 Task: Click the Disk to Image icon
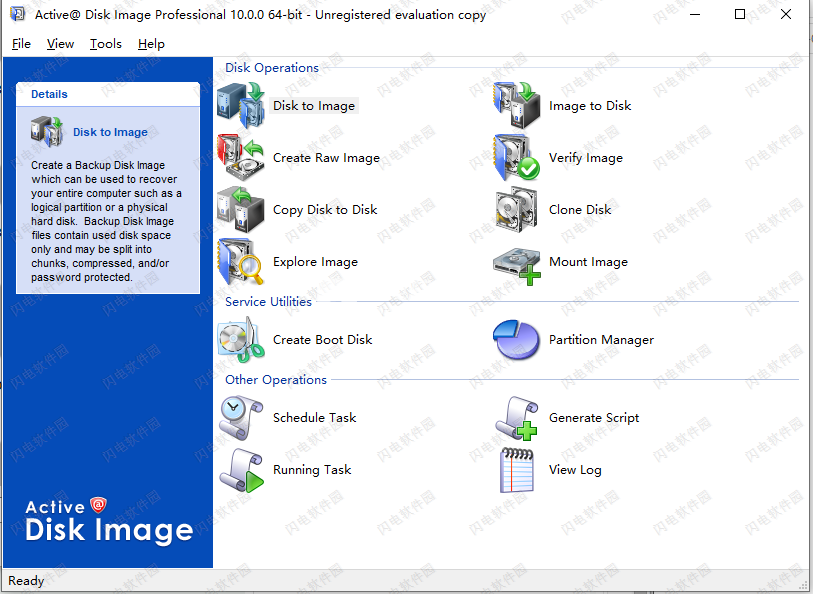coord(241,105)
